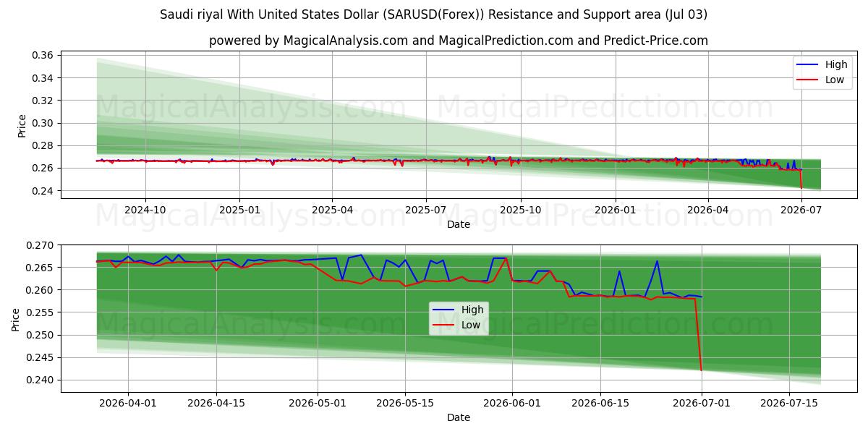Viewport: 868px width, 434px height.
Task: Click the 2025-01 date tick label
Action: [x=239, y=210]
